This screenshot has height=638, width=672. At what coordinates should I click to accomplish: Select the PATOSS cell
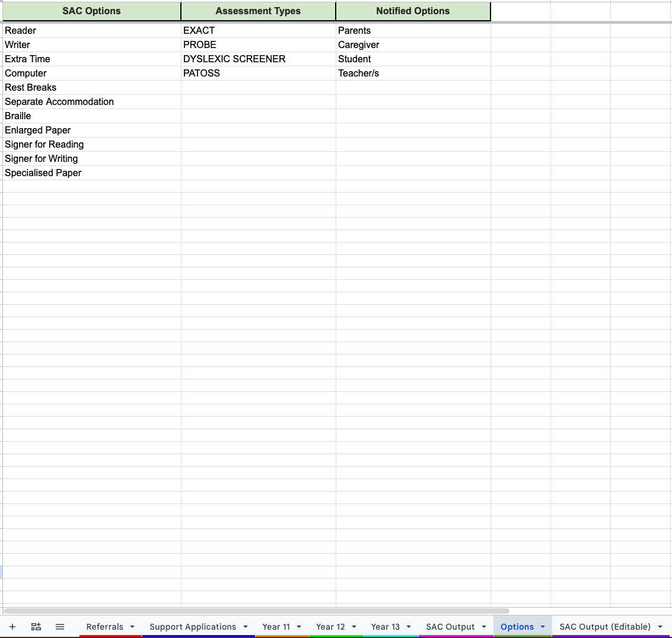(259, 74)
